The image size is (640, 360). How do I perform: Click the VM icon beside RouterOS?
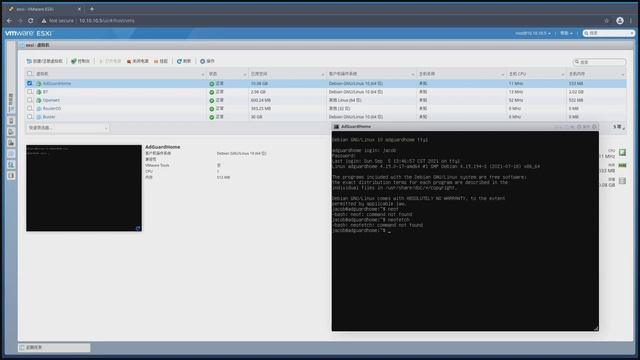tap(39, 109)
